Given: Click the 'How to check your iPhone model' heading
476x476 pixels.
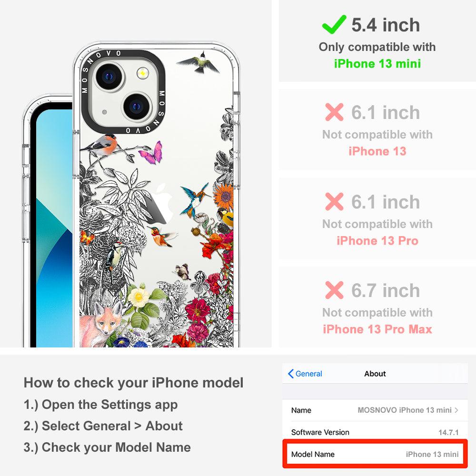Looking at the screenshot, I should [134, 383].
